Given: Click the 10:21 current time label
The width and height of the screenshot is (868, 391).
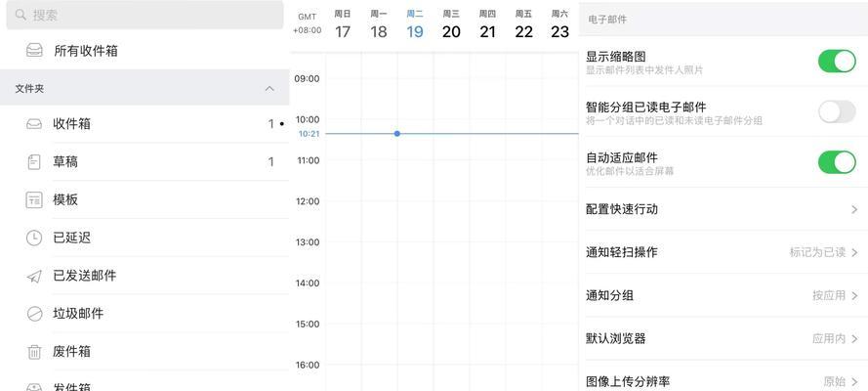Looking at the screenshot, I should click(309, 134).
